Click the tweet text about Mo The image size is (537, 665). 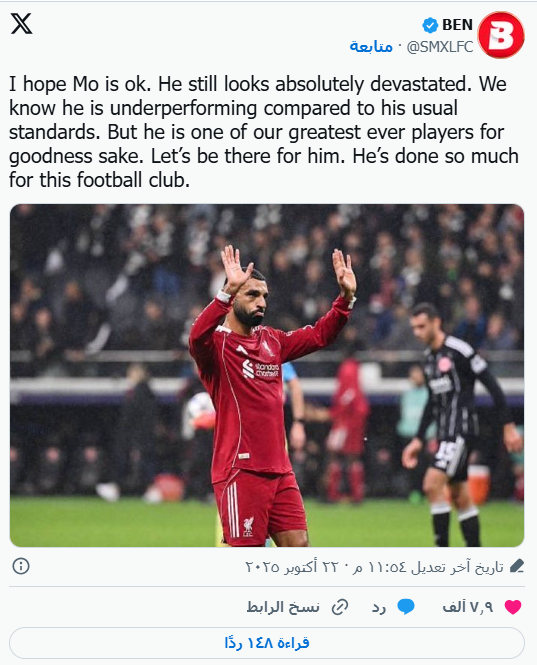264,132
